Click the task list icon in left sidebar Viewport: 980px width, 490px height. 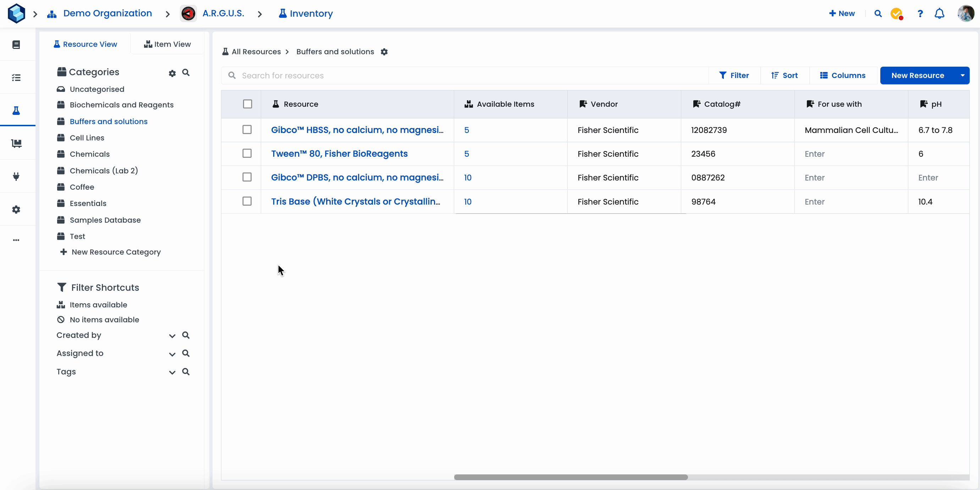click(16, 78)
